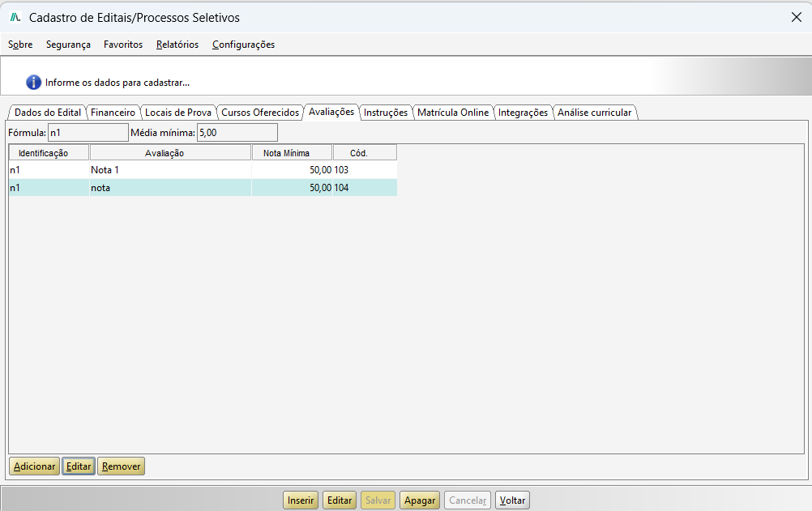Click the Remover button
Viewport: 812px width, 511px height.
(x=122, y=466)
